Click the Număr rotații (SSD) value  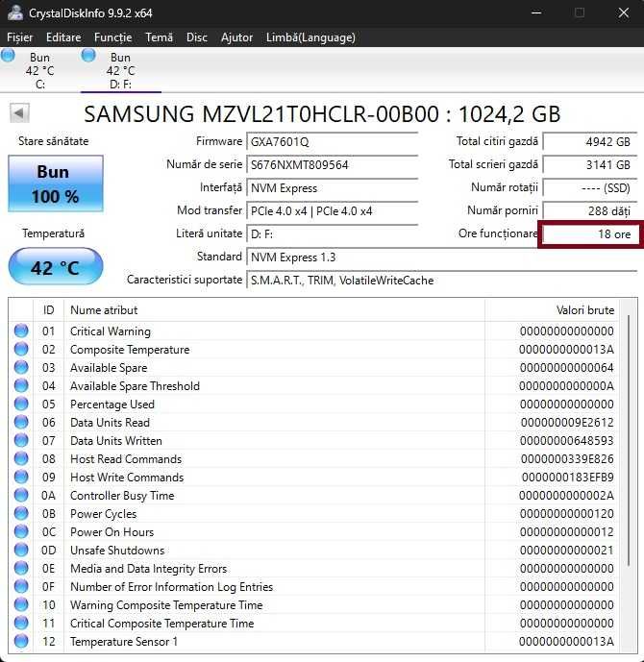click(x=589, y=188)
